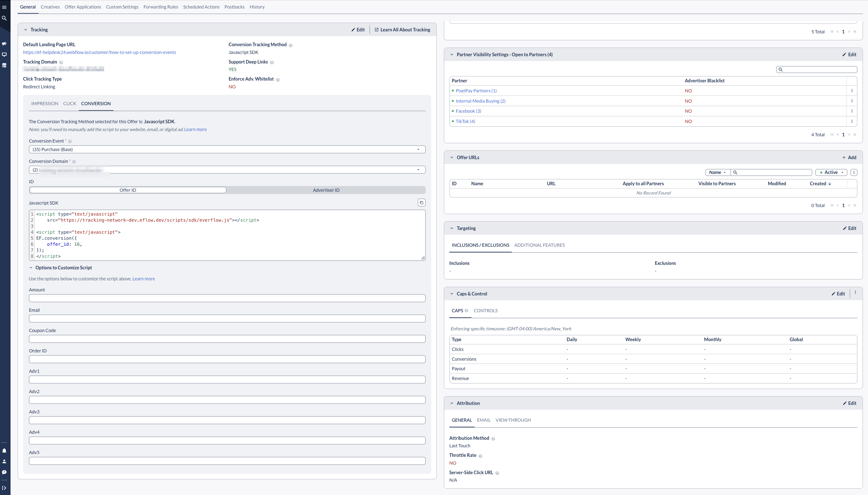Edit the Attribution panel
868x495 pixels.
pos(849,403)
